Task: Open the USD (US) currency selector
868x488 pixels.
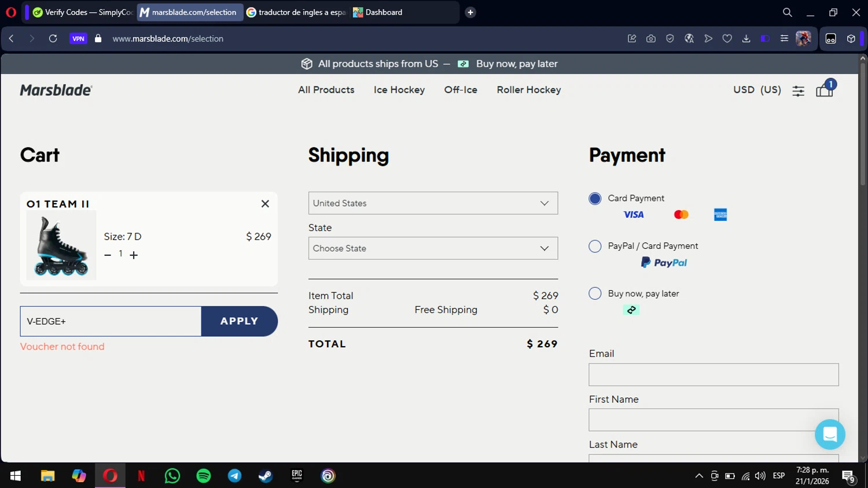Action: [757, 90]
